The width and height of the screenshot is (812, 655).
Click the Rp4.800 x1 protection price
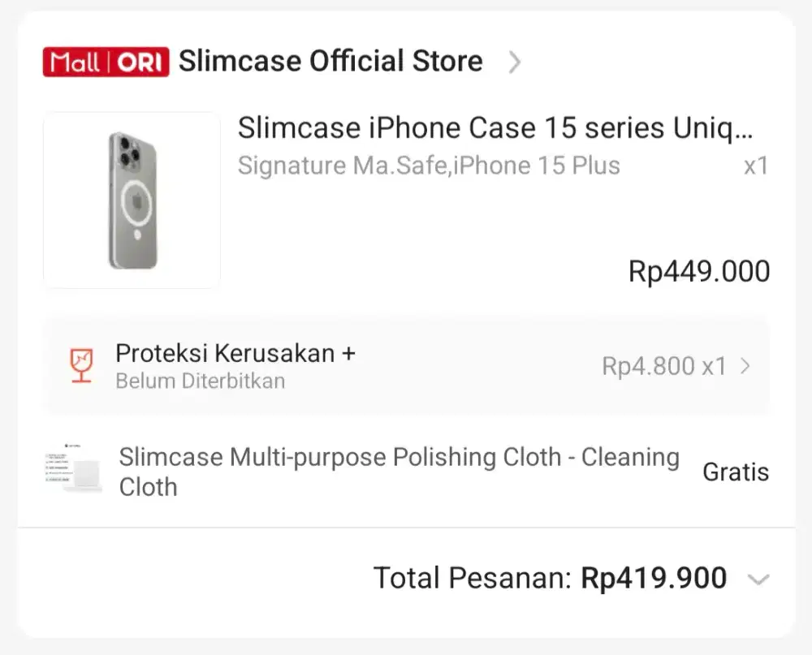click(663, 366)
